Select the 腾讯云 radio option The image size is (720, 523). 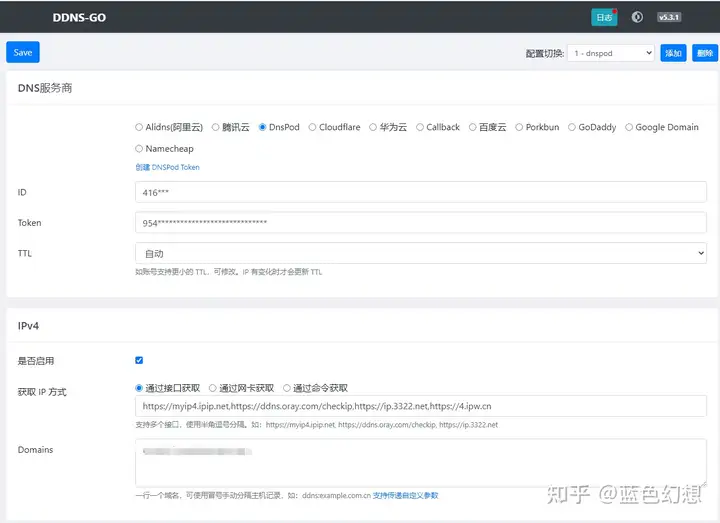[x=215, y=127]
